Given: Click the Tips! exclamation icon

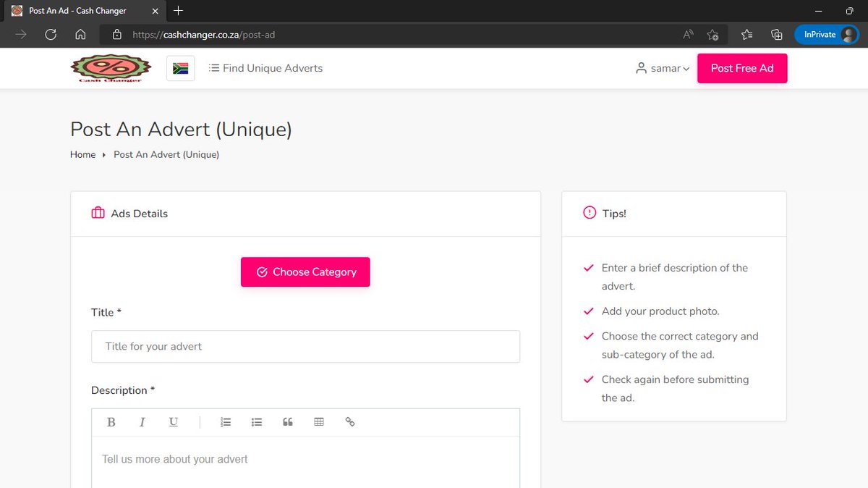Looking at the screenshot, I should (590, 214).
